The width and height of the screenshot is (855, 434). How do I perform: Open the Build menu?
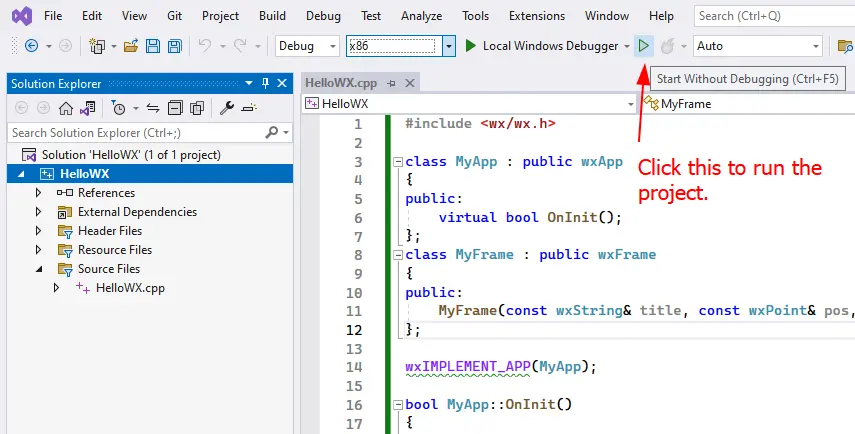[x=272, y=16]
